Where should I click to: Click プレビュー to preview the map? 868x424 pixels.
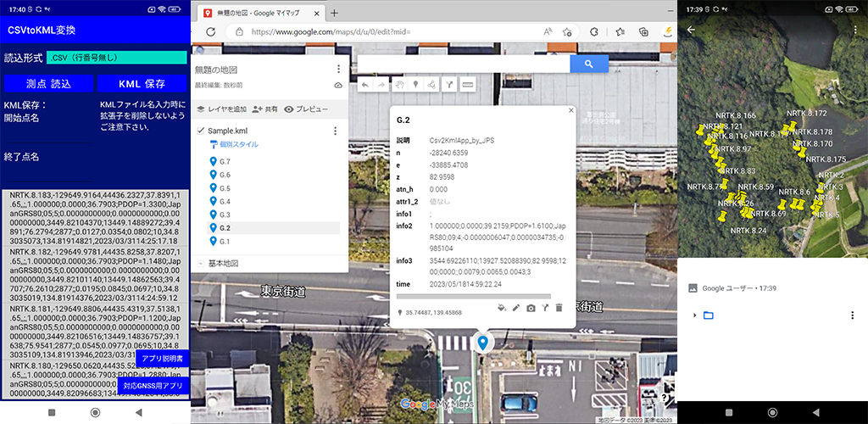(x=305, y=109)
